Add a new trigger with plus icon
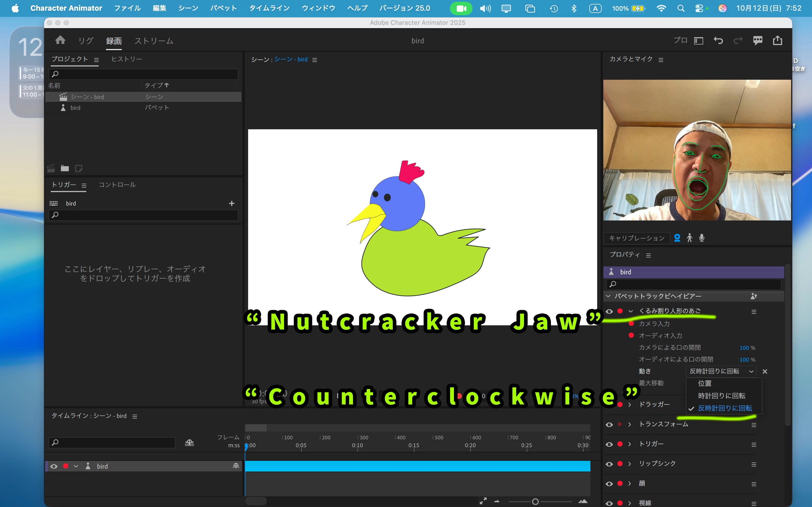The image size is (812, 507). point(231,203)
